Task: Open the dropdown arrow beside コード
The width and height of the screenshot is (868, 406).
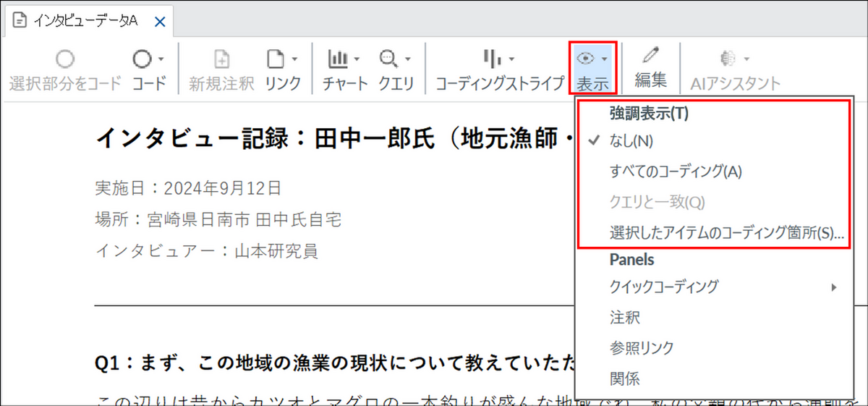Action: tap(161, 59)
